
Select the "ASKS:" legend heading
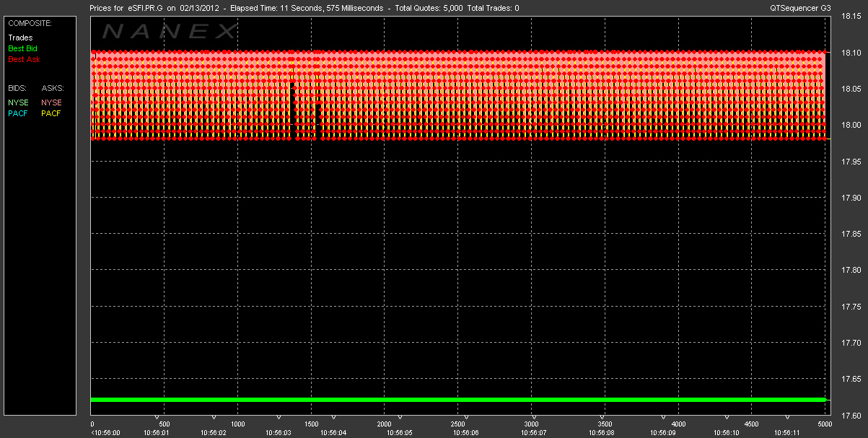coord(53,87)
